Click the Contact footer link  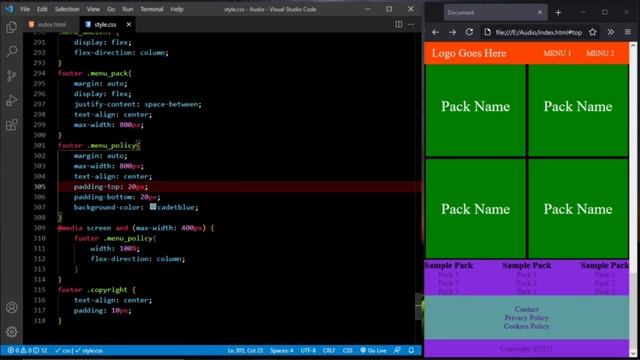(x=527, y=309)
